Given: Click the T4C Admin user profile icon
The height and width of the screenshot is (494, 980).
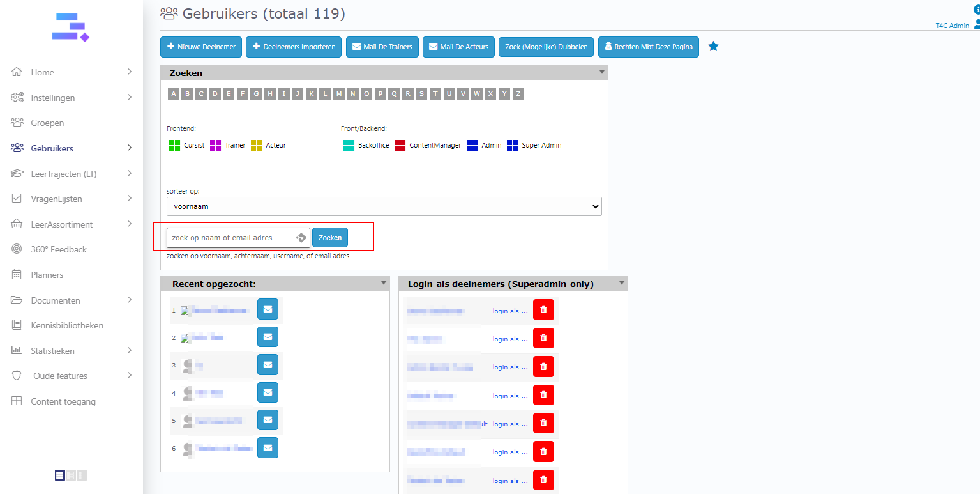Looking at the screenshot, I should tap(976, 25).
